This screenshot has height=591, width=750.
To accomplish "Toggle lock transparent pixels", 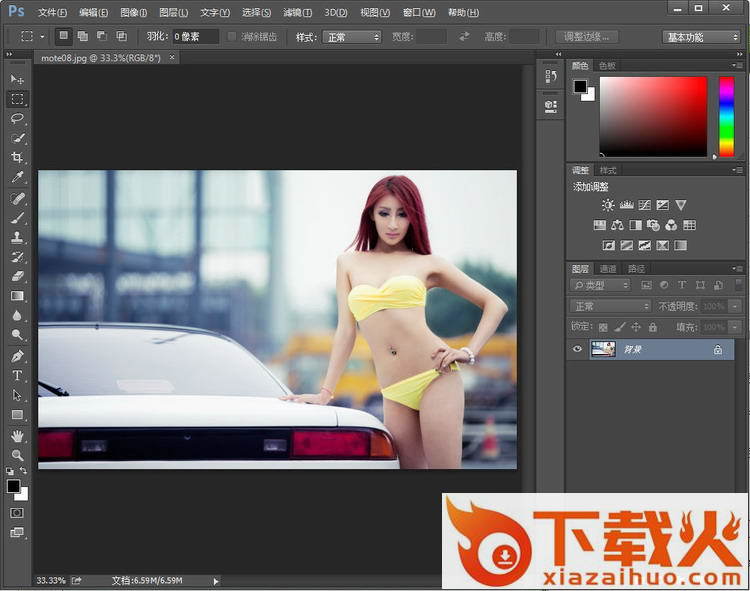I will point(603,327).
